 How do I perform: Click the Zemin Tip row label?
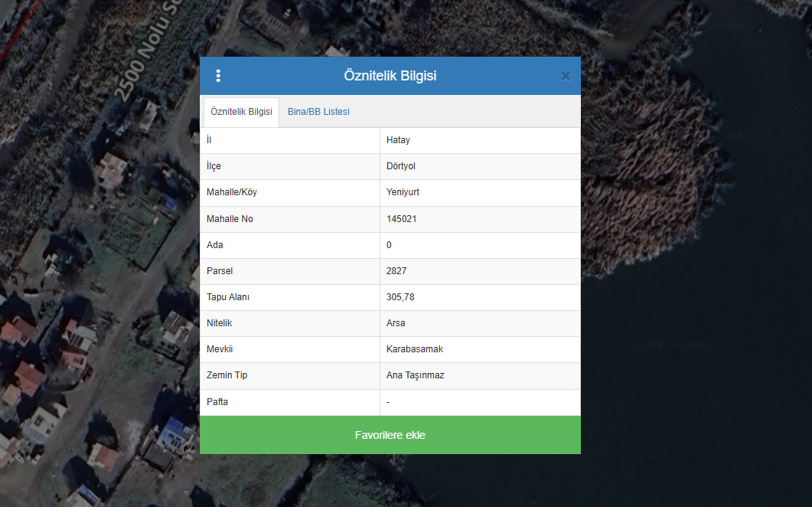[x=227, y=375]
